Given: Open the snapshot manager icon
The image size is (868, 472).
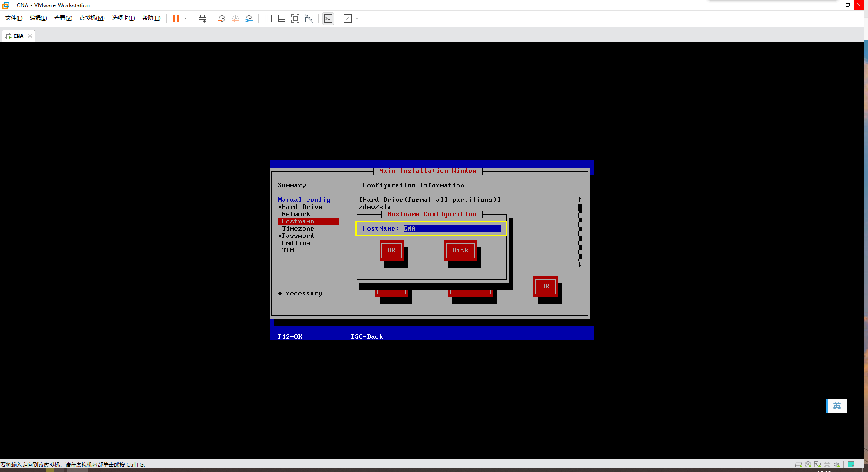Looking at the screenshot, I should (249, 18).
